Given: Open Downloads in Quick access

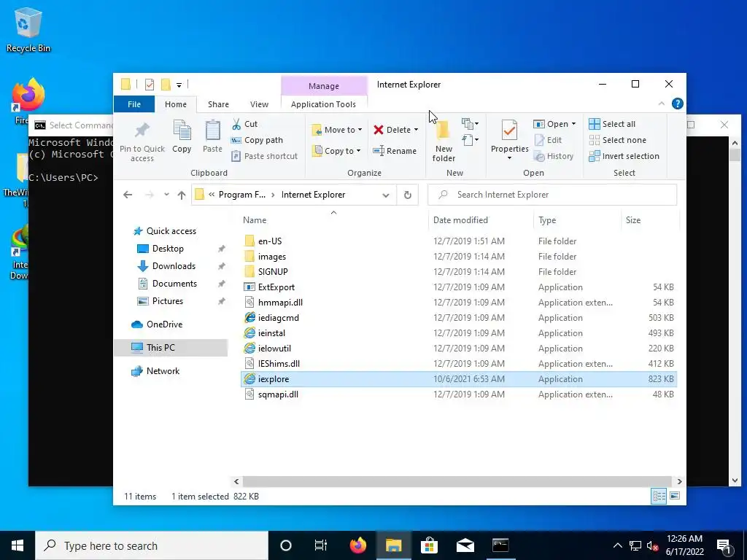Looking at the screenshot, I should pos(174,265).
